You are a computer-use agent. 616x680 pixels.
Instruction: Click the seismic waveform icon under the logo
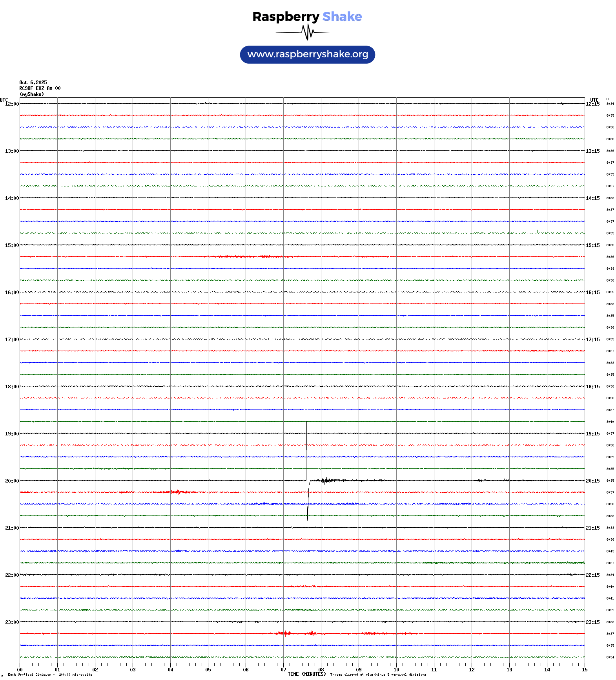307,32
